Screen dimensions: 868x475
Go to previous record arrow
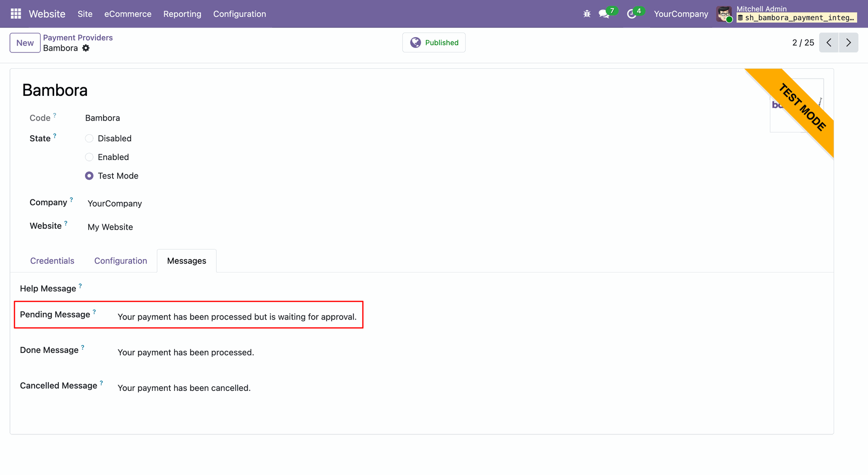click(829, 42)
